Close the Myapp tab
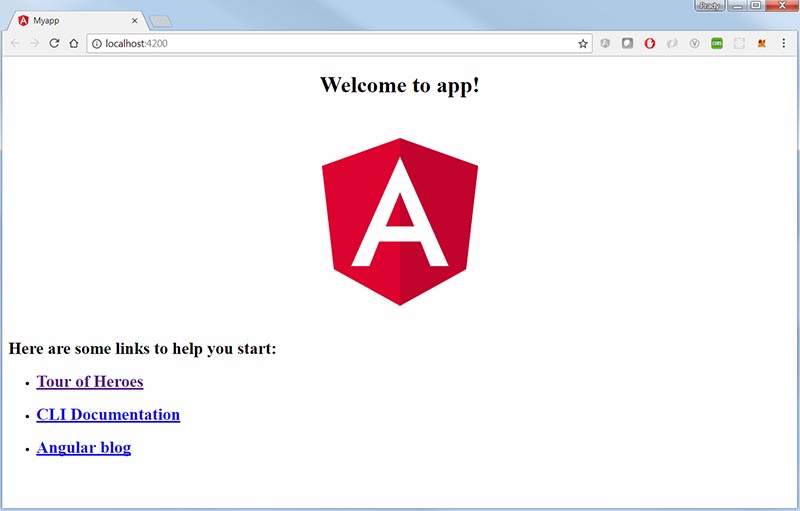The image size is (800, 511). [x=135, y=21]
